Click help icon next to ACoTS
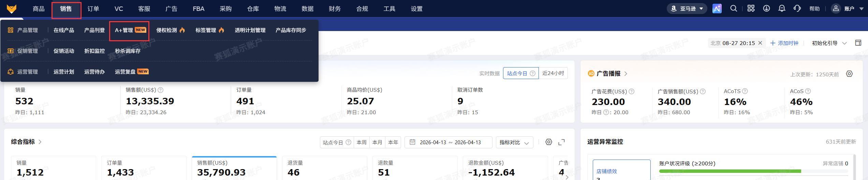This screenshot has height=180, width=868. pos(745,91)
